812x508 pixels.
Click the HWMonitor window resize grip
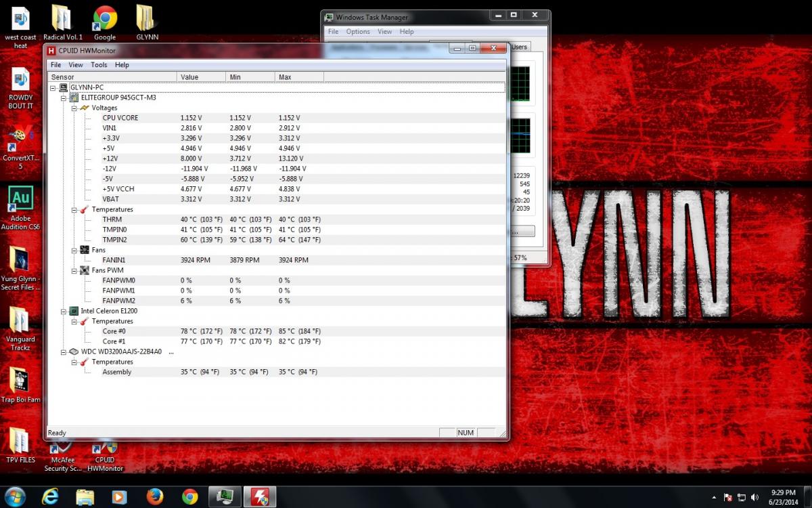pyautogui.click(x=501, y=433)
